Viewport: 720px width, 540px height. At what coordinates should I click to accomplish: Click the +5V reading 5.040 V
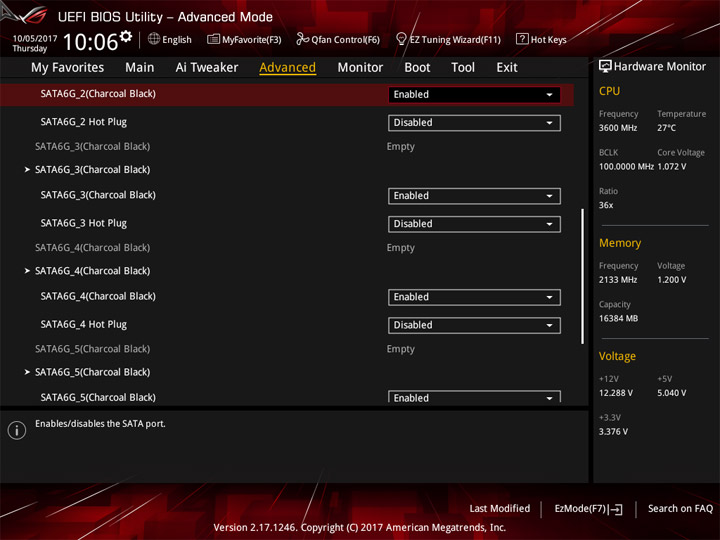pos(672,393)
